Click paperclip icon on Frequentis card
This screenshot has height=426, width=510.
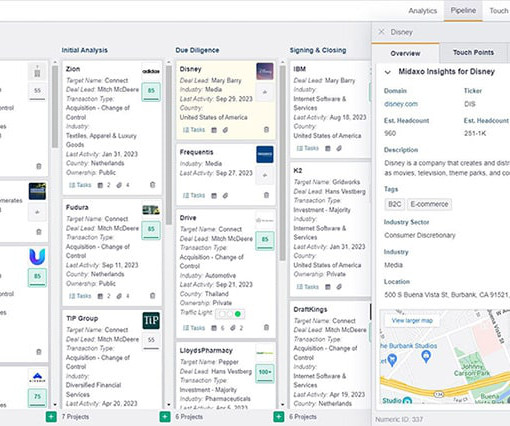225,196
